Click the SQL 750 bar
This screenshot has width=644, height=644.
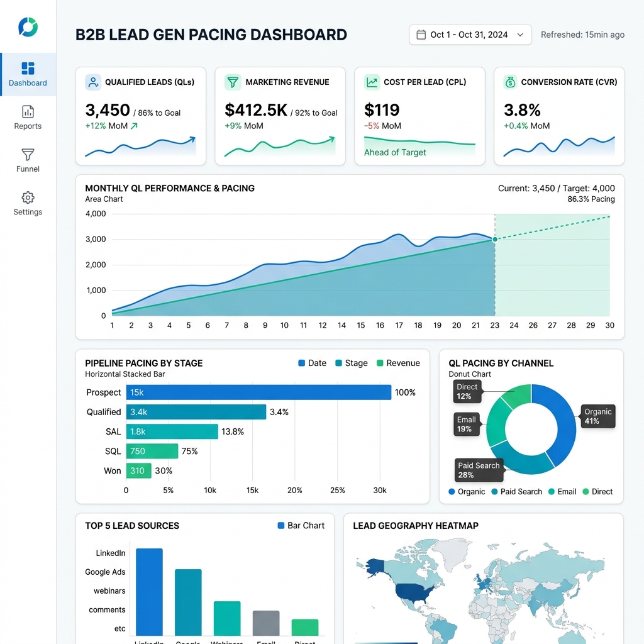pos(152,451)
